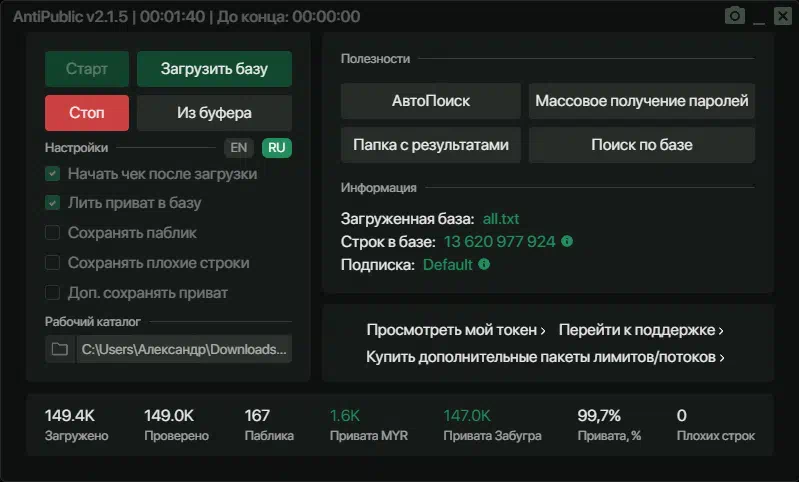Viewport: 799px width, 482px height.
Task: Click the 0 Плохих строк stat
Action: click(715, 425)
